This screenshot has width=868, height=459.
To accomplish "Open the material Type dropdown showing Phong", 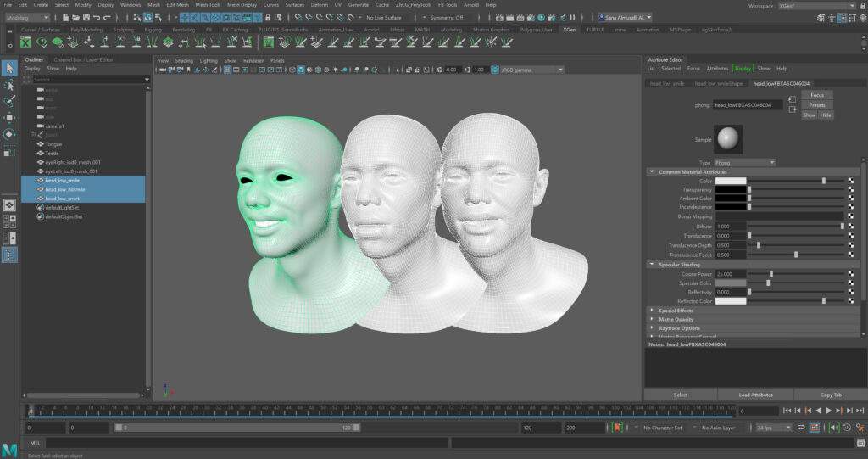I will click(x=745, y=162).
